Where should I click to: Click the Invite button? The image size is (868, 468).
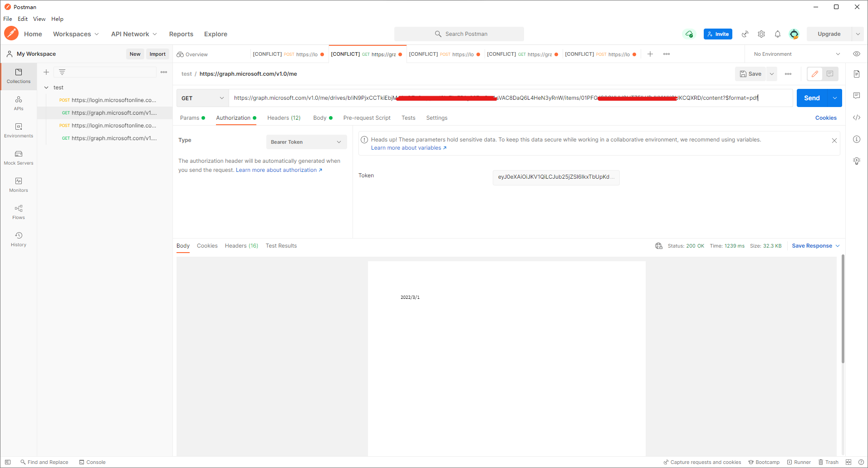718,34
